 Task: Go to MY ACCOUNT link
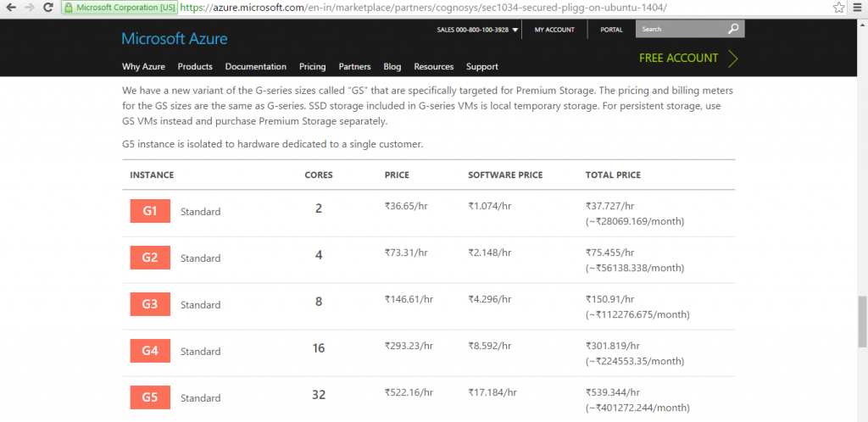point(554,30)
